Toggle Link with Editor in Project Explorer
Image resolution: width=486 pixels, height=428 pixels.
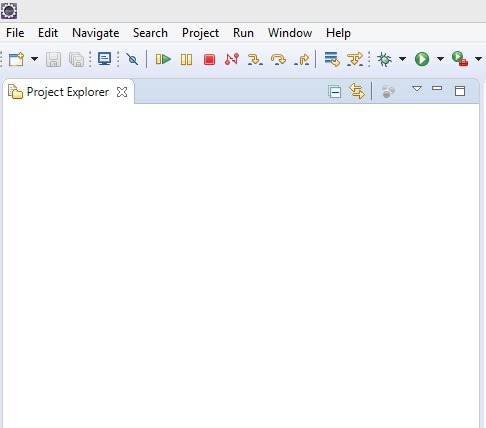(x=357, y=91)
